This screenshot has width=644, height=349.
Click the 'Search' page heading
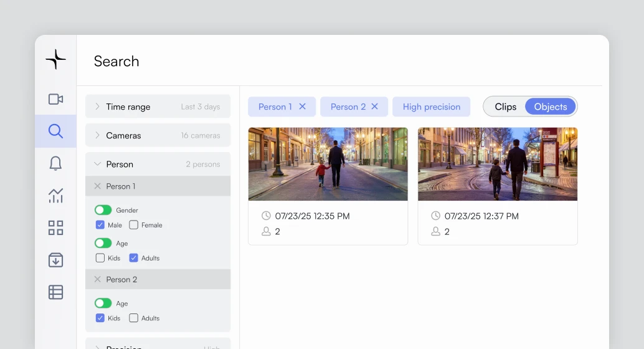116,61
